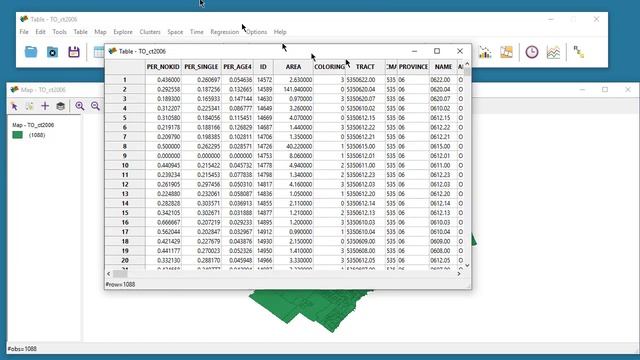Click the zoom out magnifier in Map toolbar
Screen dimensions: 640x360
point(95,106)
